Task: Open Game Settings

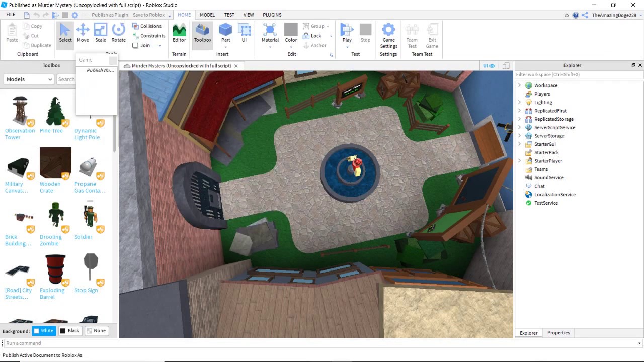Action: (388, 36)
